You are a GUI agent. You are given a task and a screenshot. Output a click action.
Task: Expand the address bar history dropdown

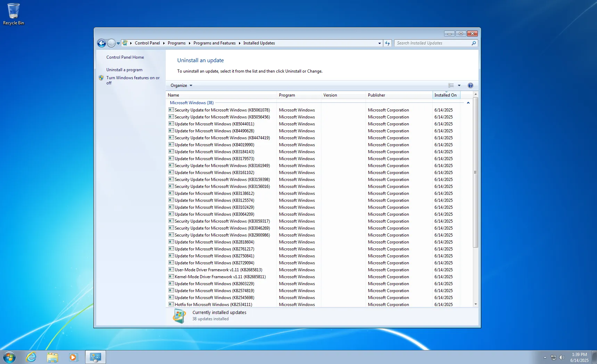(379, 43)
